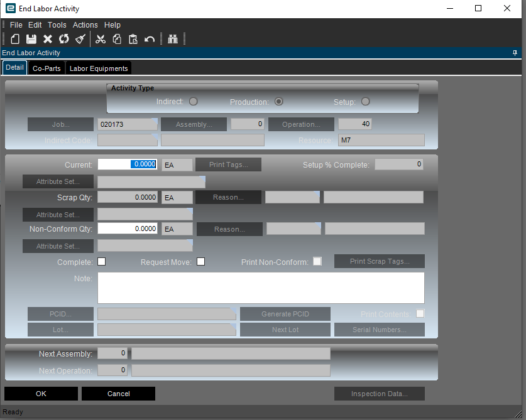The image size is (526, 420).
Task: Click the Scrap Qty Reason button
Action: (229, 197)
